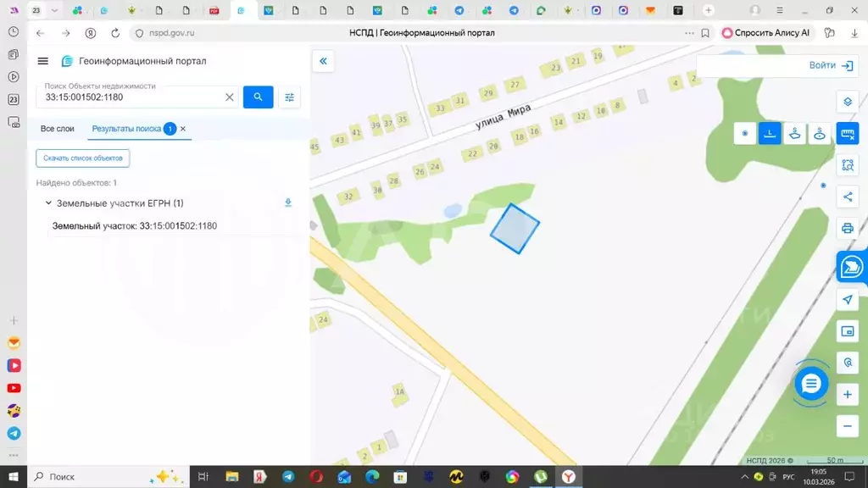
Task: Open the browser tab list dropdown arrow
Action: 54,10
